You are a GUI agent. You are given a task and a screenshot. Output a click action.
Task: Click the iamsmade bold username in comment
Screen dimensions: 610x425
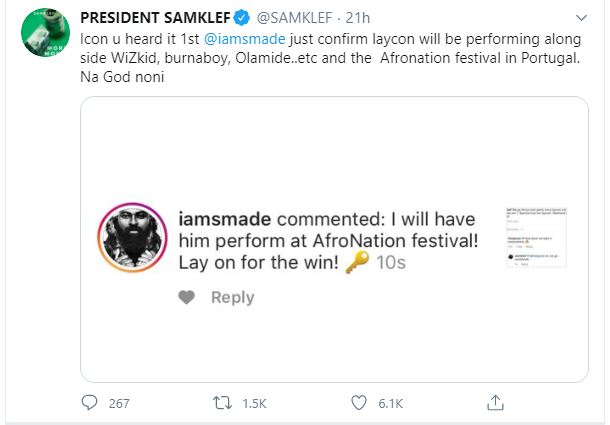point(224,219)
